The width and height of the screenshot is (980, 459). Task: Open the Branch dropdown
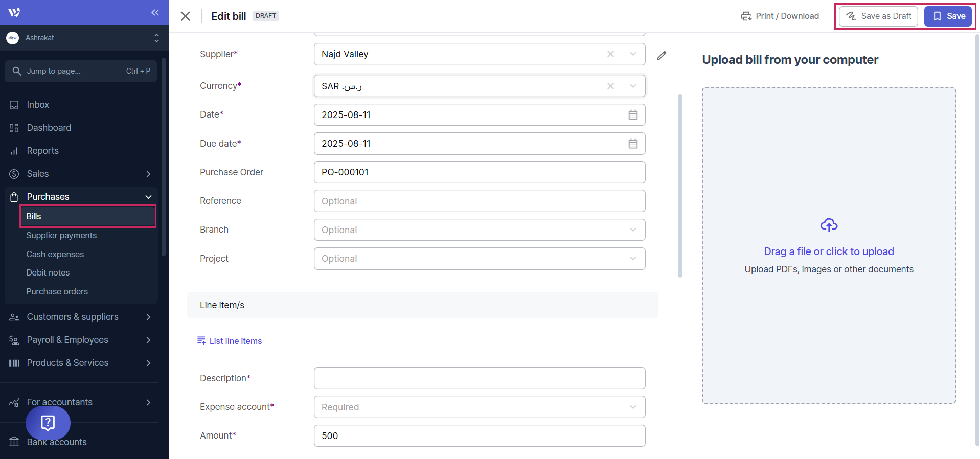tap(633, 230)
